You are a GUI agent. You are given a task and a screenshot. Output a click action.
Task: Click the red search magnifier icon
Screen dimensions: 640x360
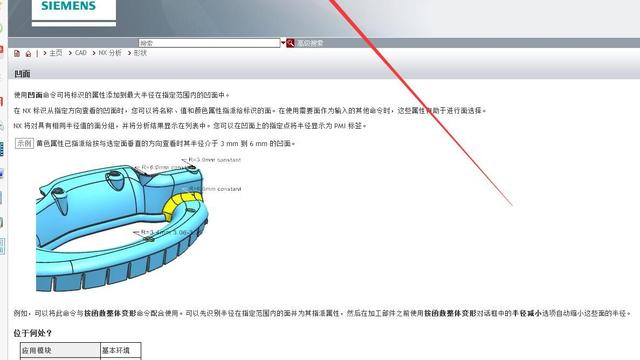(290, 43)
